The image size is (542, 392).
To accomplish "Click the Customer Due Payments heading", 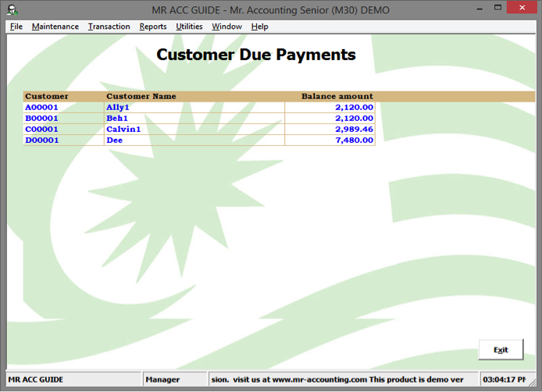I will pyautogui.click(x=256, y=55).
